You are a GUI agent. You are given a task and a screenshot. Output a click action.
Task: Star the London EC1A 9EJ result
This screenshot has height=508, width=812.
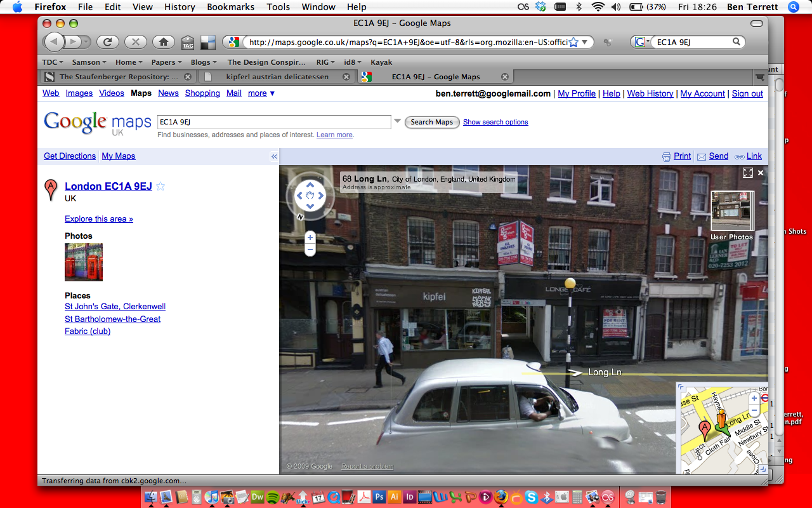click(160, 186)
